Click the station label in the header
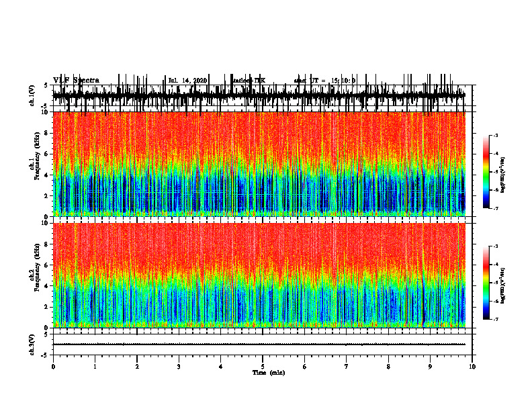 (x=249, y=81)
